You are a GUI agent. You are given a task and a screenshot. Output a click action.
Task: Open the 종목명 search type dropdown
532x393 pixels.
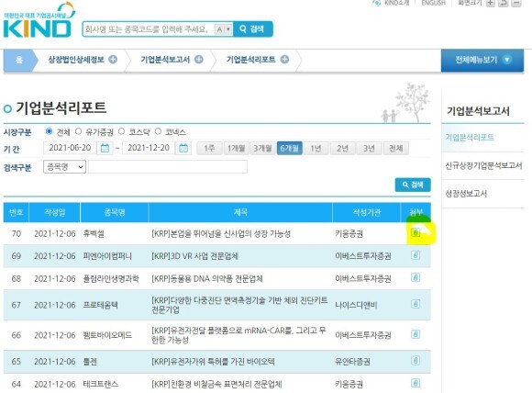[x=64, y=167]
